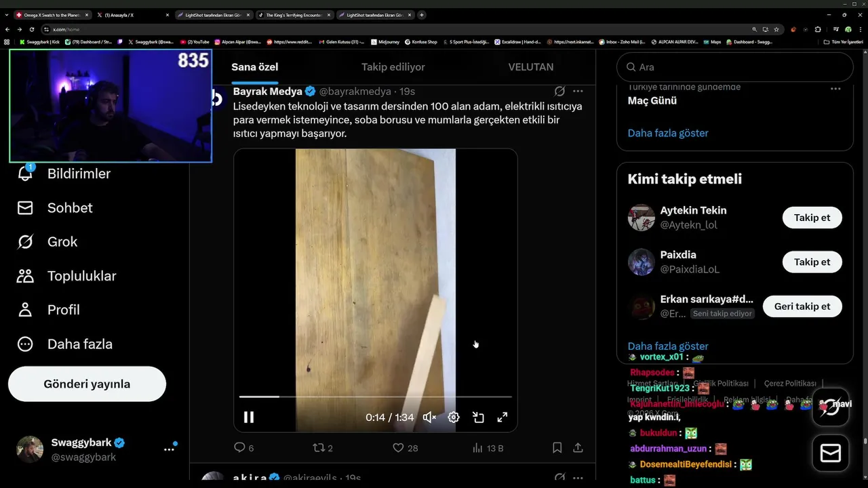The width and height of the screenshot is (868, 488).
Task: Switch to The King's Terrifying Encounter tab
Action: click(x=294, y=15)
